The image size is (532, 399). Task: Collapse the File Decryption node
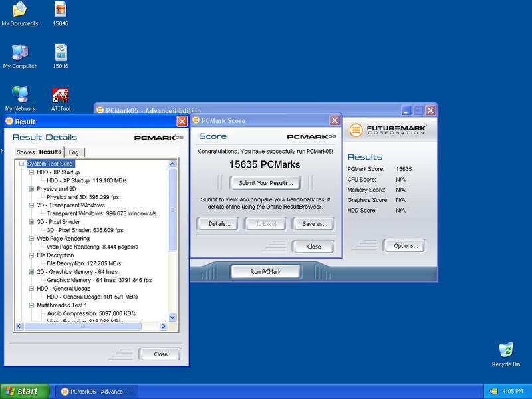[31, 255]
